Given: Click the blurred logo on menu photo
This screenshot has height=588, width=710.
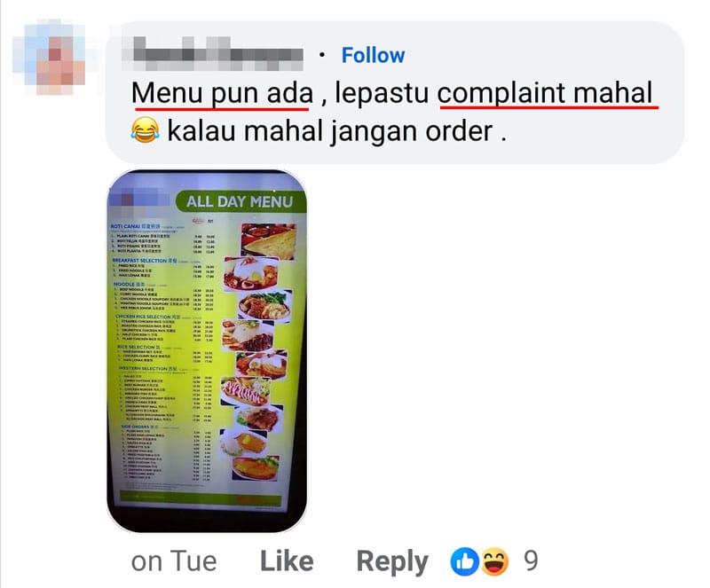Looking at the screenshot, I should coord(140,200).
